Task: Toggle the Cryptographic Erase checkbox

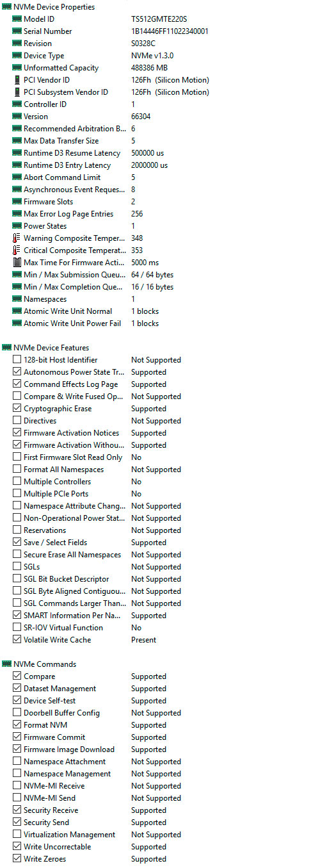Action: click(x=17, y=409)
